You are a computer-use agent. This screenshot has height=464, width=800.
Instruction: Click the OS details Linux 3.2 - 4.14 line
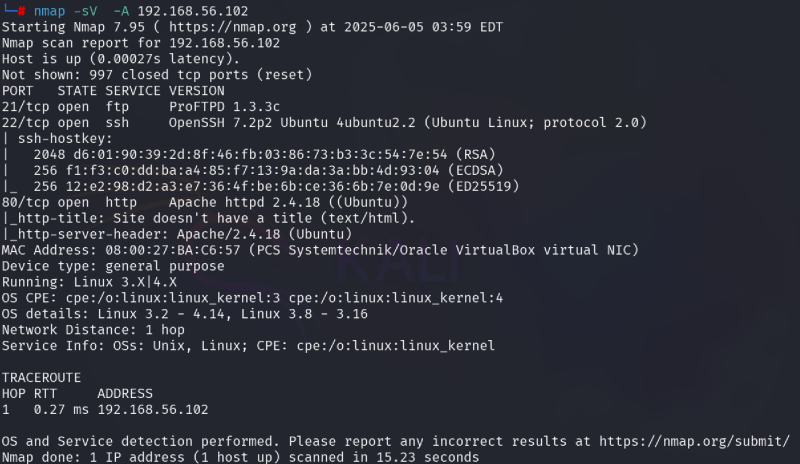[185, 314]
